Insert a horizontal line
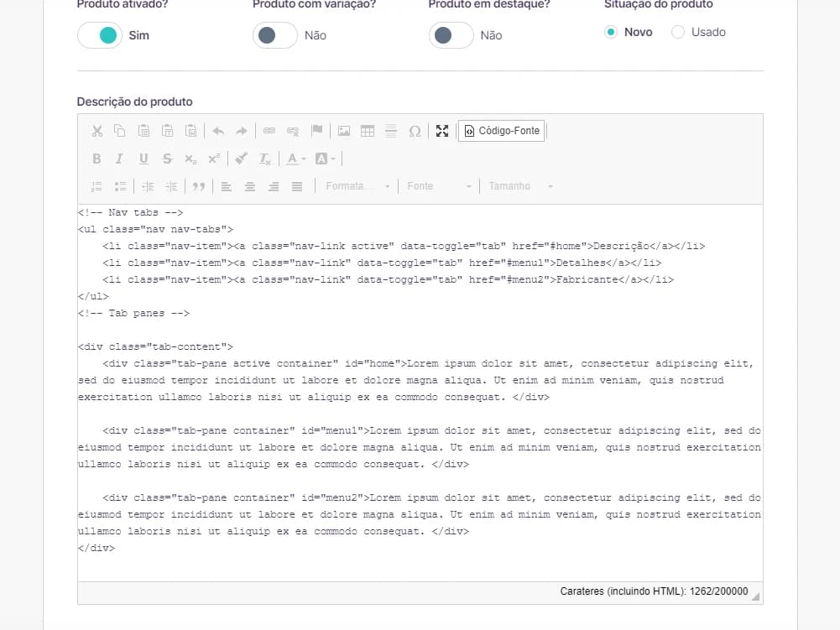Image resolution: width=840 pixels, height=630 pixels. point(391,131)
